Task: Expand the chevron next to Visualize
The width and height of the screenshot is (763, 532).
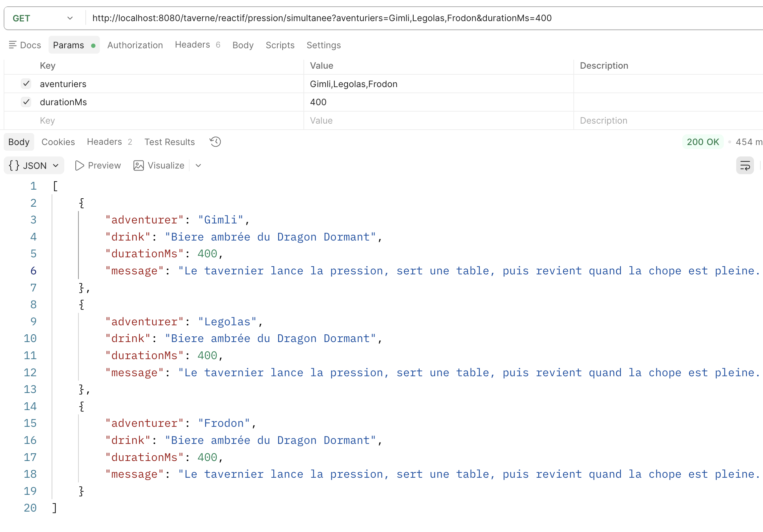Action: tap(198, 165)
